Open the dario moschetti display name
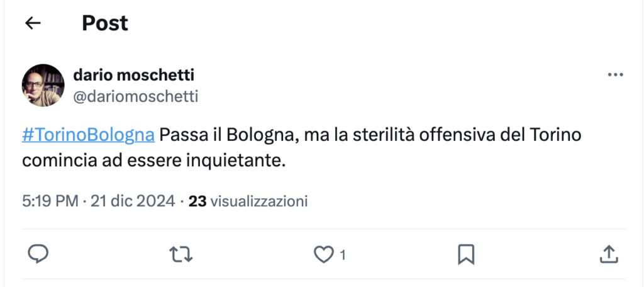 (x=134, y=76)
